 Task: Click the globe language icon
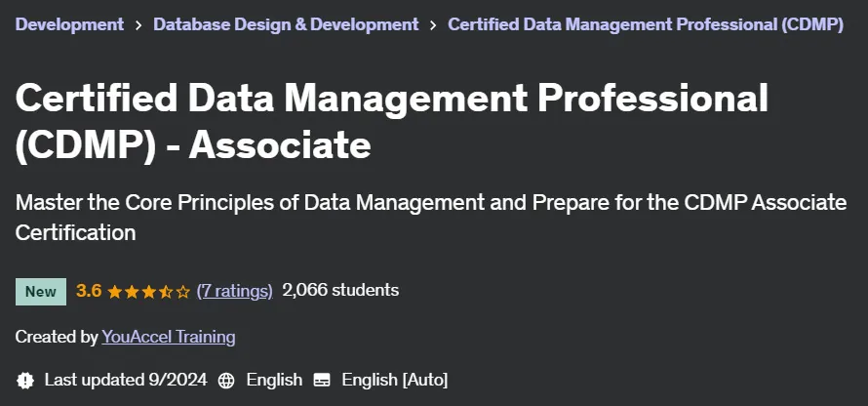(226, 380)
